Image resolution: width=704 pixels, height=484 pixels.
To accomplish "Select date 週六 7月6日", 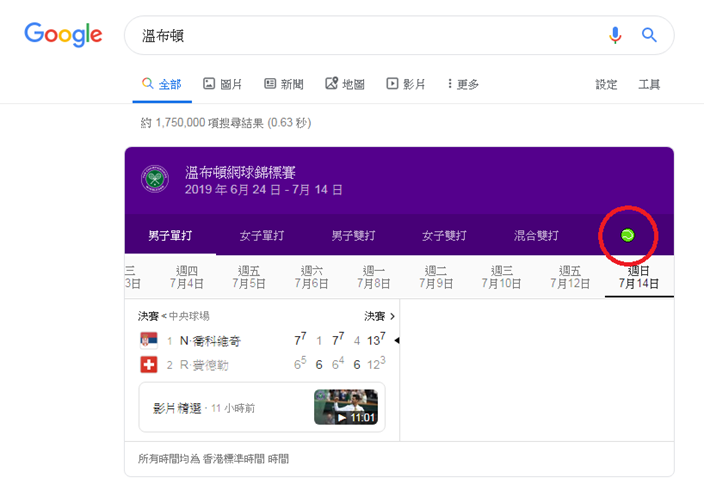I will pos(312,277).
